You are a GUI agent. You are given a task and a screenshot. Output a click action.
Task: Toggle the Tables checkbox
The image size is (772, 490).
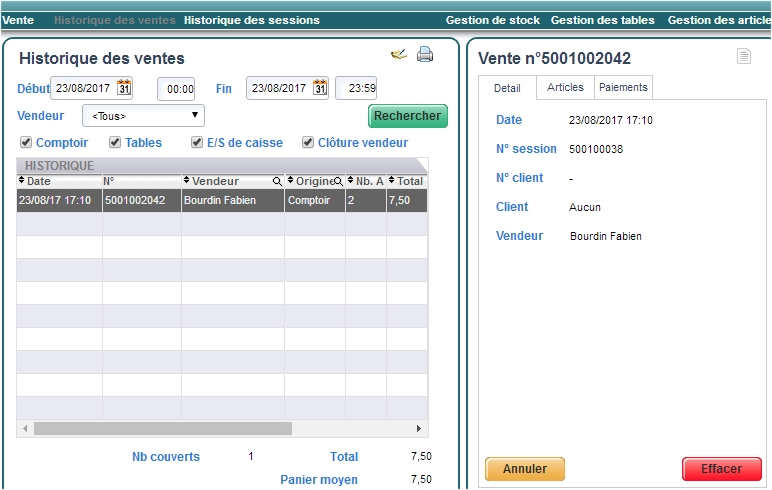115,143
